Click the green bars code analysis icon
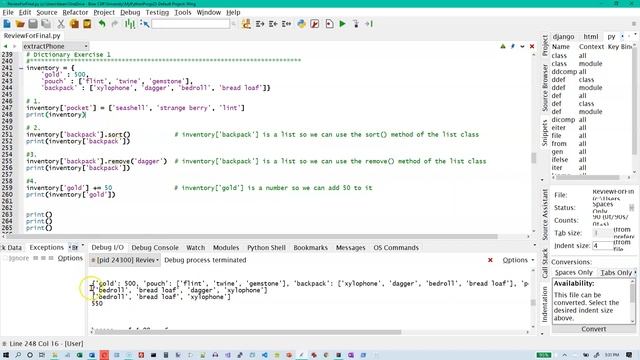The image size is (640, 360). [x=130, y=24]
